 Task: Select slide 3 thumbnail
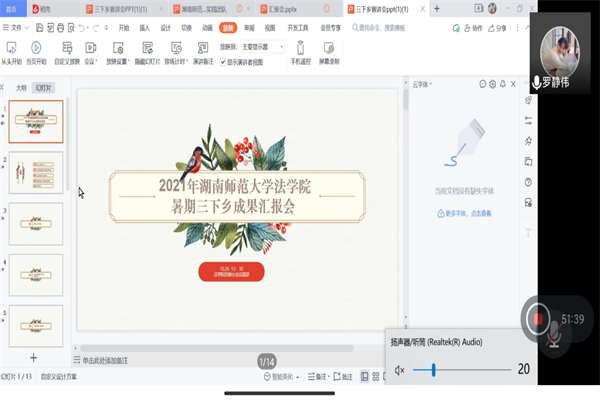pos(36,224)
